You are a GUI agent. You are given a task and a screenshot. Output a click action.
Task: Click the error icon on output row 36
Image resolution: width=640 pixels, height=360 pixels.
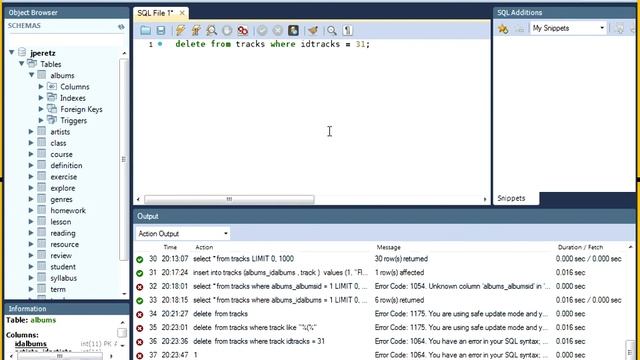(140, 342)
